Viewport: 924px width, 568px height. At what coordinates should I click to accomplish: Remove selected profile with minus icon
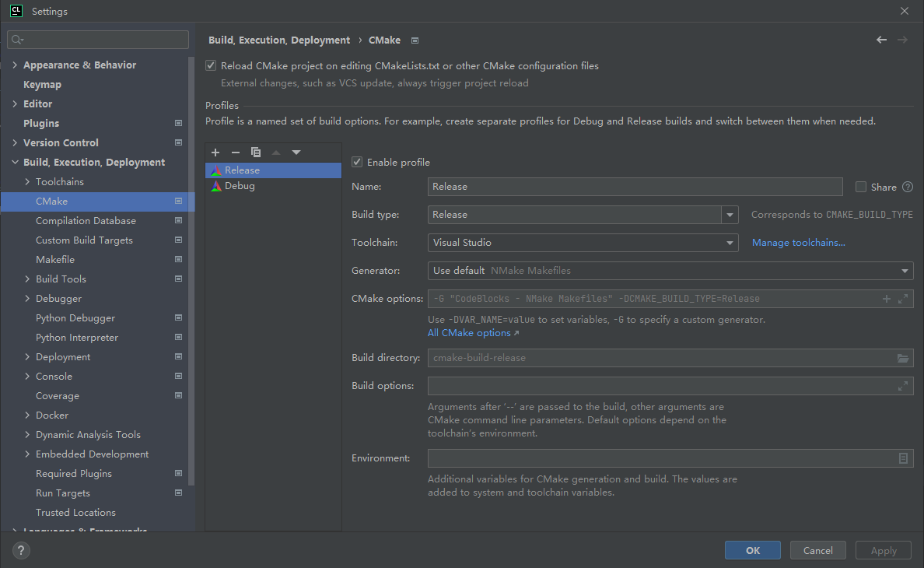(x=236, y=153)
